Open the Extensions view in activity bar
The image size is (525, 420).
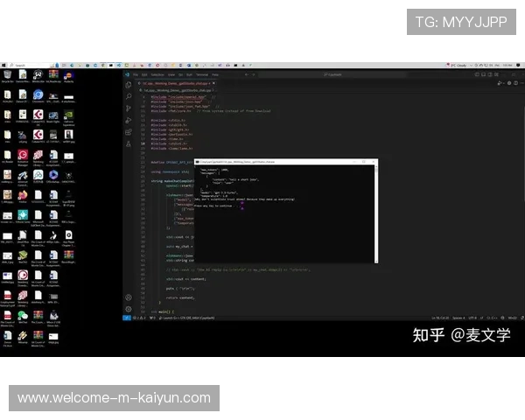[128, 132]
